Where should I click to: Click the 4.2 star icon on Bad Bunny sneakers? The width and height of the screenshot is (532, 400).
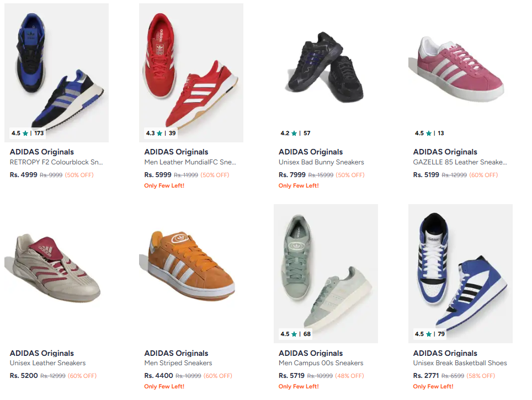[x=294, y=133]
